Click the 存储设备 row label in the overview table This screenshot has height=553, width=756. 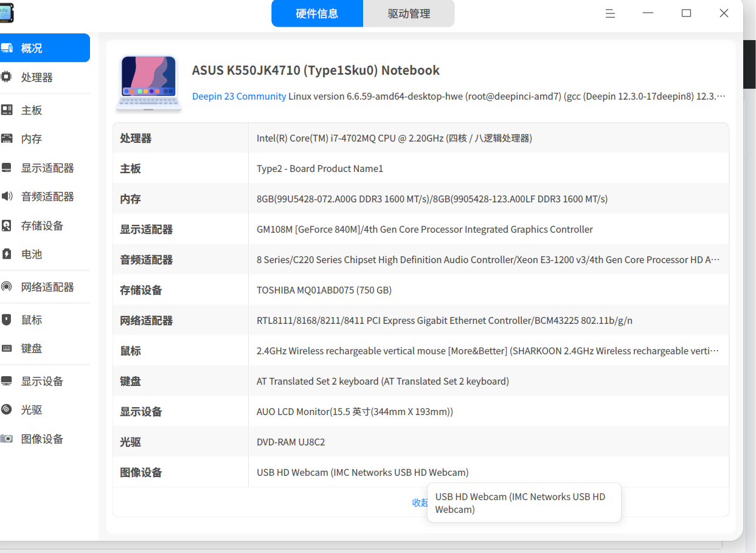(141, 290)
